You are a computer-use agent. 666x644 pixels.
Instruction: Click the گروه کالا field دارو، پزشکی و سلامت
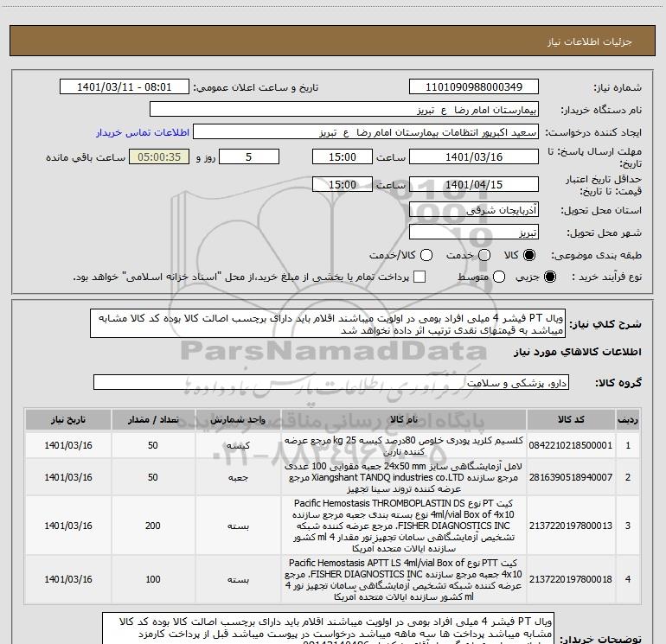331,382
